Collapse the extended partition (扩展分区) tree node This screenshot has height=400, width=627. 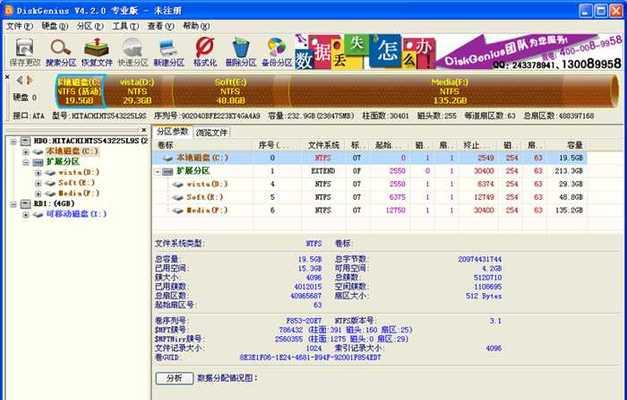coord(26,162)
